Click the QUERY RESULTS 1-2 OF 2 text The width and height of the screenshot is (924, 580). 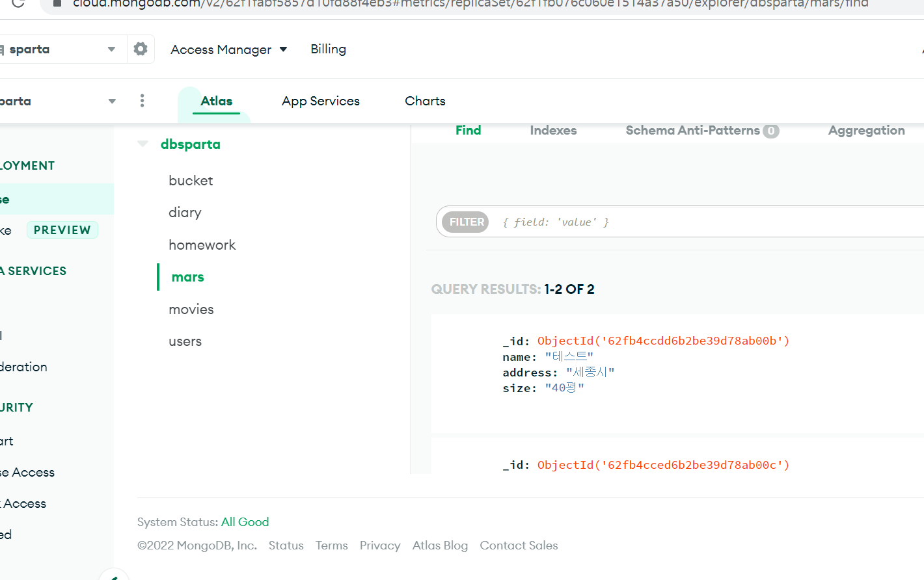pos(513,289)
